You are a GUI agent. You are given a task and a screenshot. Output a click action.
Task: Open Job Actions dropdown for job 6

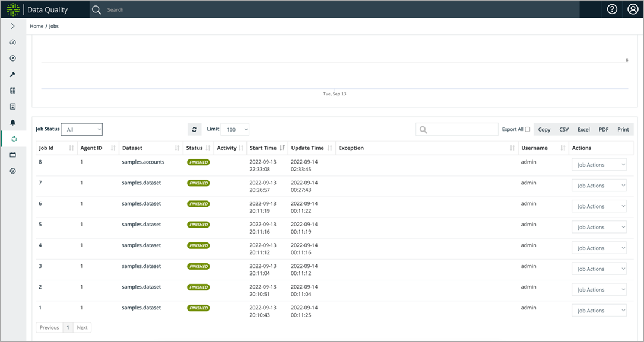599,207
